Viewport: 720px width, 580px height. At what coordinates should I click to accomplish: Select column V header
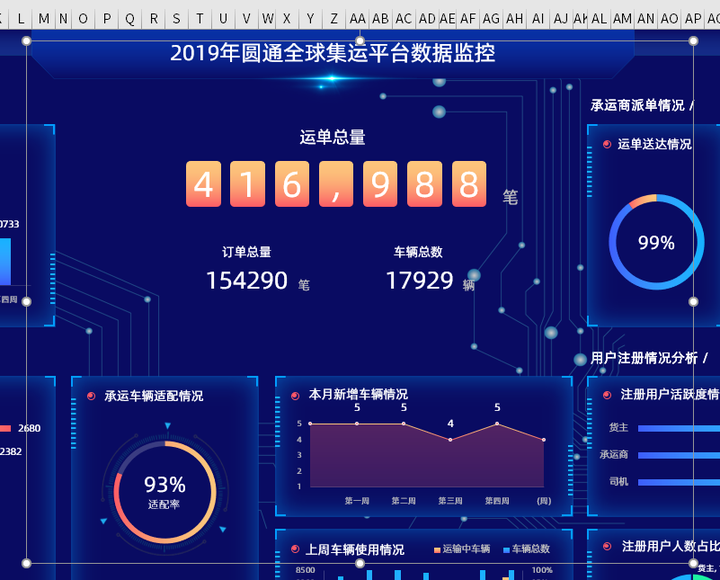[247, 19]
